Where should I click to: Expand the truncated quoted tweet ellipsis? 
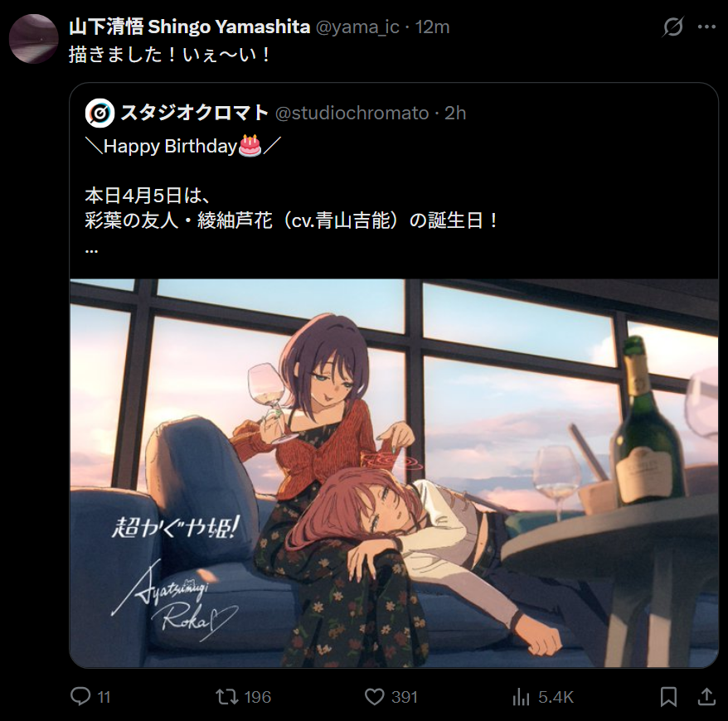pos(91,251)
